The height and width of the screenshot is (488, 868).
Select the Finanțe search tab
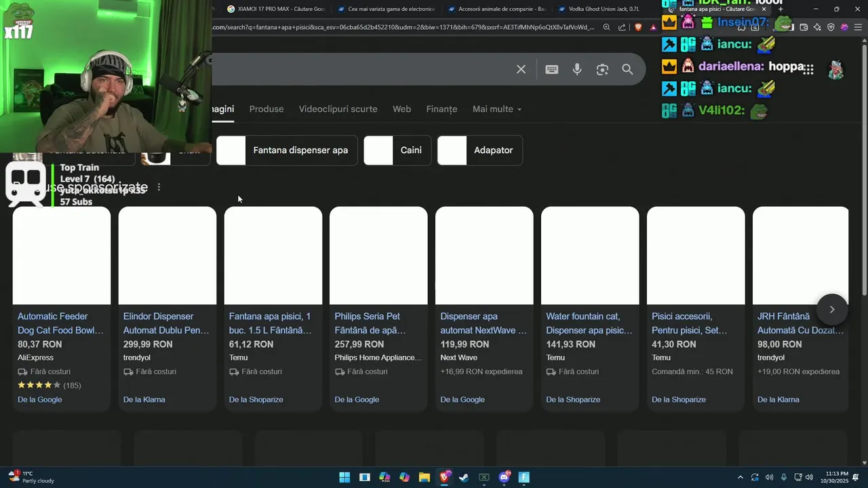[441, 109]
